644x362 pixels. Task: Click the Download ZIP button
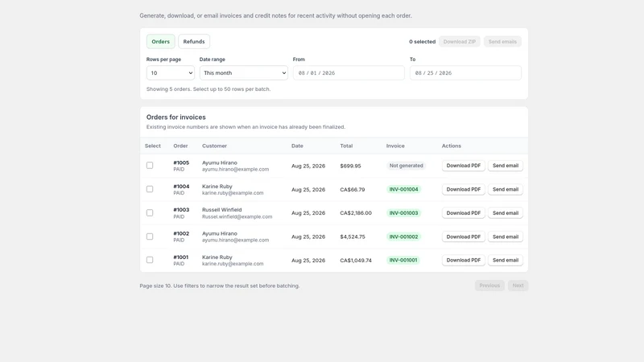point(459,42)
